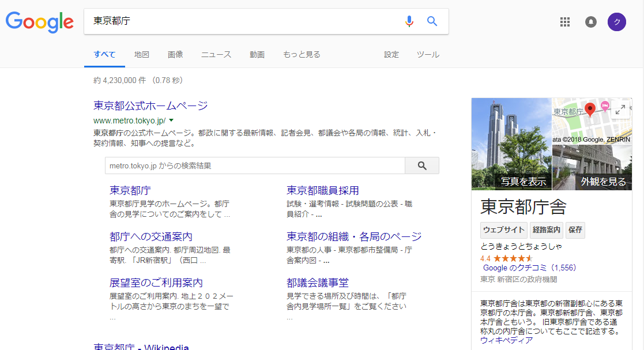This screenshot has width=644, height=350.
Task: Open the 東京都庁 sitelink
Action: coord(130,190)
